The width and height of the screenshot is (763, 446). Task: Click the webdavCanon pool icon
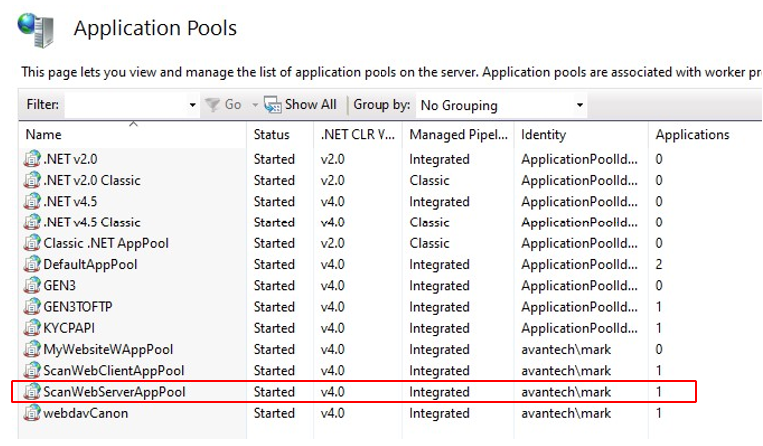click(32, 413)
